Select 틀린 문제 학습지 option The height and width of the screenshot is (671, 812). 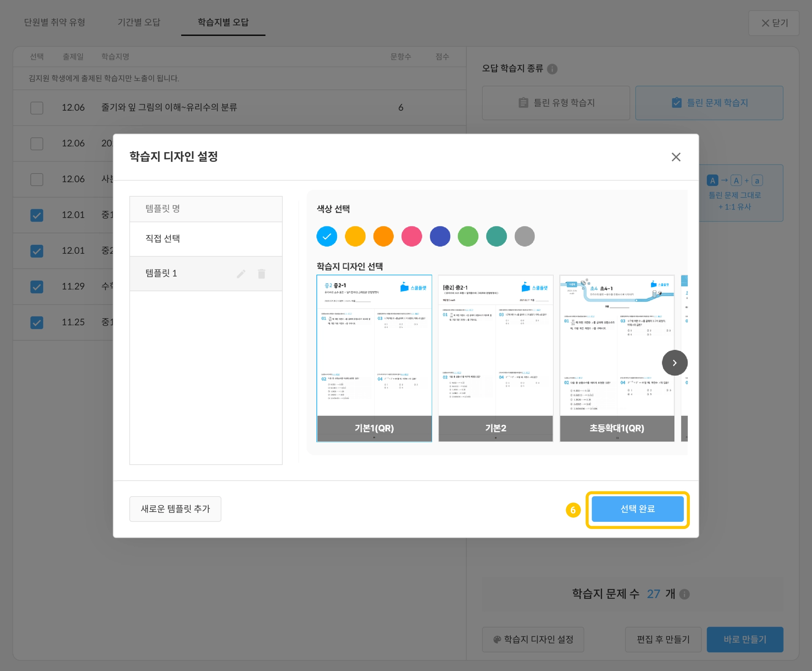709,103
